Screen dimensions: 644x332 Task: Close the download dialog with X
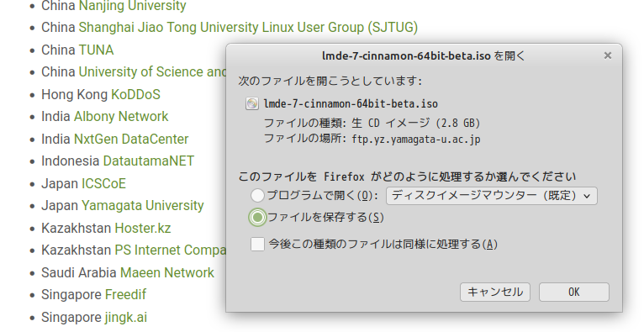(608, 55)
